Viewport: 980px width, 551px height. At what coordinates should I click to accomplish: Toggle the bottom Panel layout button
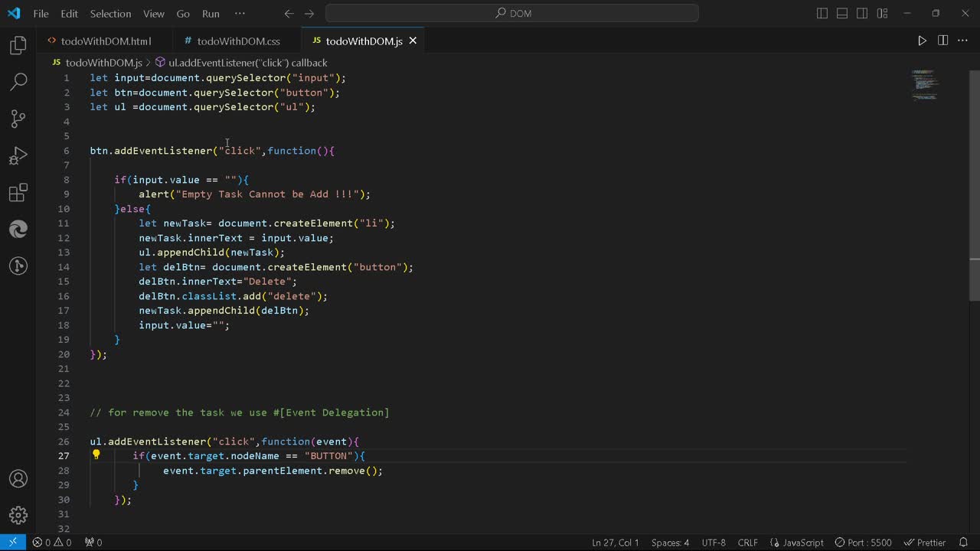pyautogui.click(x=842, y=14)
